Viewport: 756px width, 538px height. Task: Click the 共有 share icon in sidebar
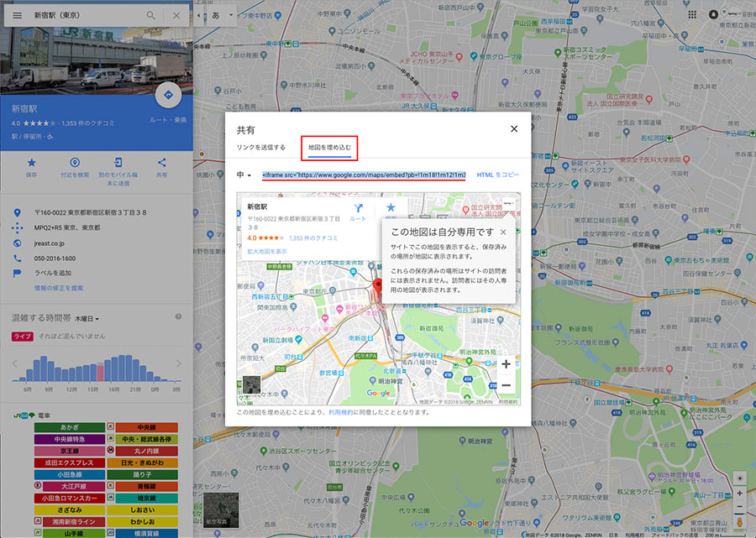point(162,163)
